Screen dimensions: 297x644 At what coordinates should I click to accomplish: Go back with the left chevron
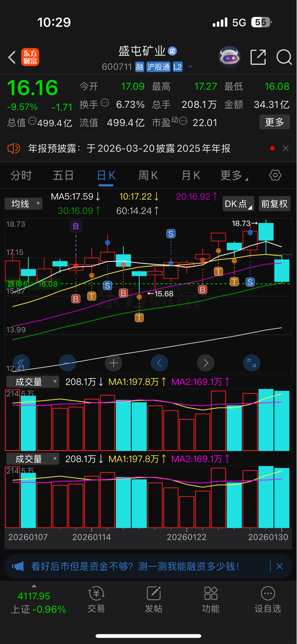coord(12,57)
